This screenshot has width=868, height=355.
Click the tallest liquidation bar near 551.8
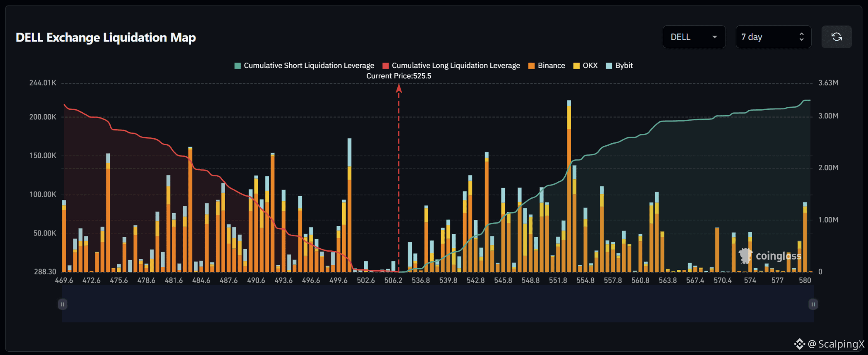pyautogui.click(x=569, y=186)
